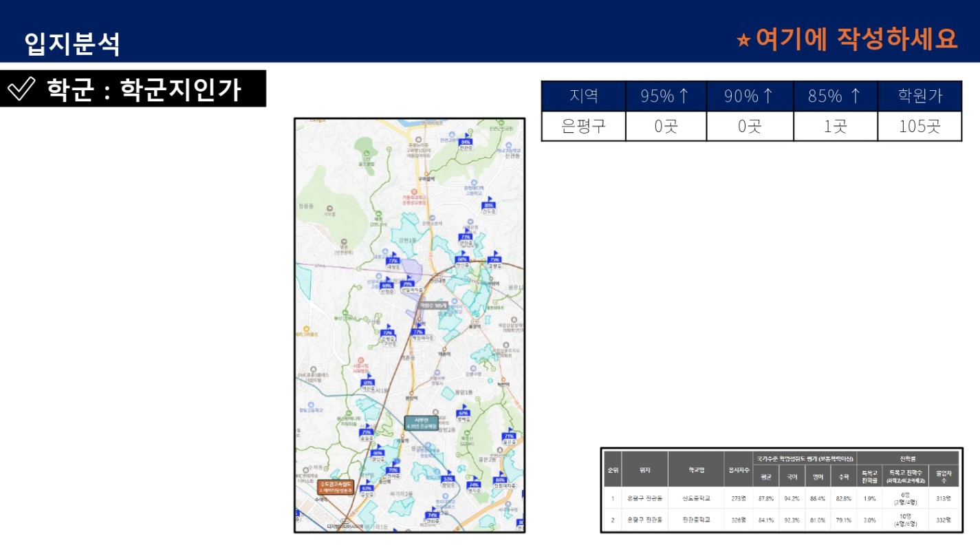
Task: Click the 81.0% cell
Action: tap(818, 520)
